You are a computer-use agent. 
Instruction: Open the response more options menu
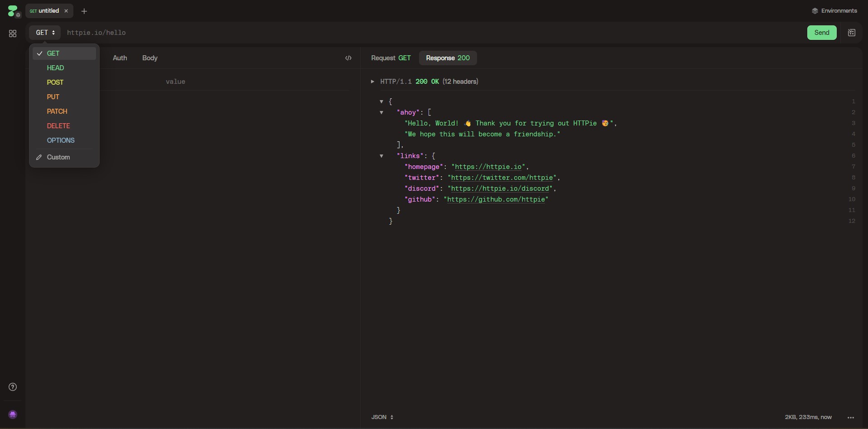point(851,417)
